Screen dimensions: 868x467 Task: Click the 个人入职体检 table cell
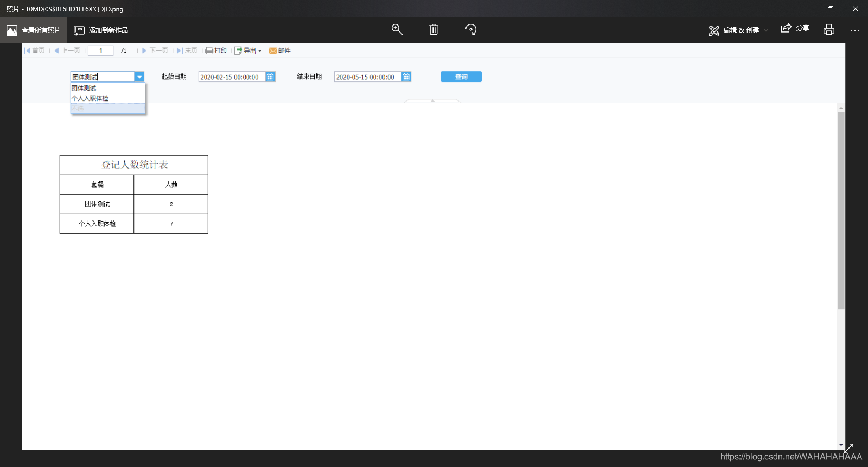pyautogui.click(x=97, y=224)
